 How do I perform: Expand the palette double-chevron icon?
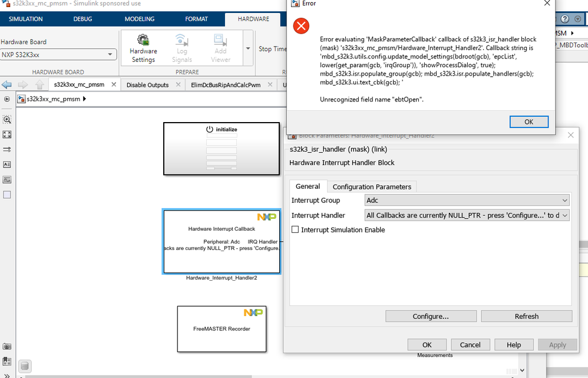(x=6, y=375)
